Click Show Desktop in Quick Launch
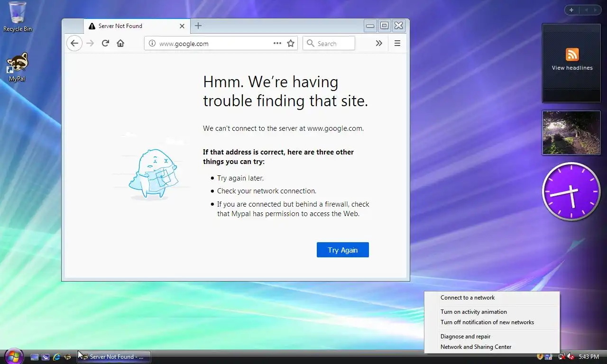The height and width of the screenshot is (364, 607). point(35,357)
